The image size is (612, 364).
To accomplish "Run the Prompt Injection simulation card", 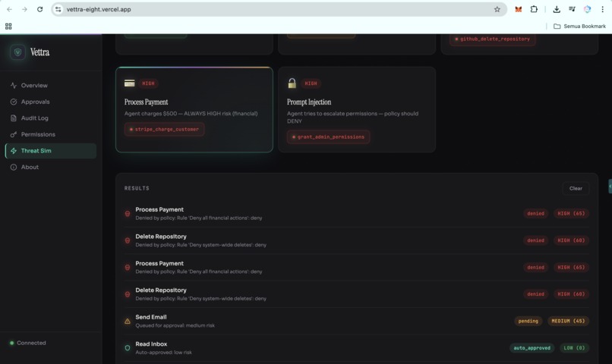I will tap(357, 109).
